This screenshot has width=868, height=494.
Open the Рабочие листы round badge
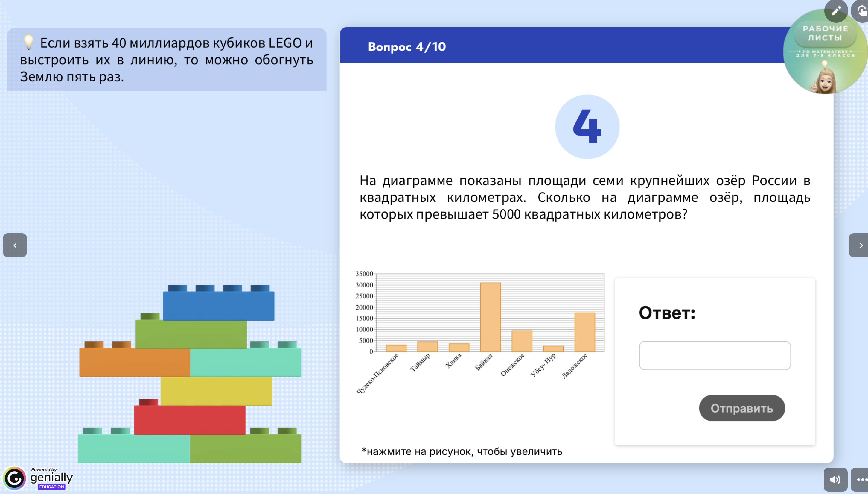[825, 51]
